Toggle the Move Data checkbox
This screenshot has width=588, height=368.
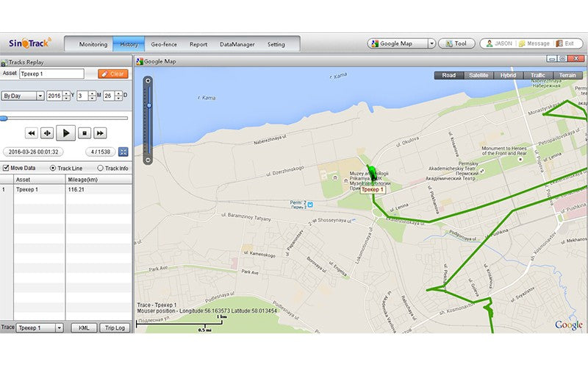pyautogui.click(x=6, y=168)
